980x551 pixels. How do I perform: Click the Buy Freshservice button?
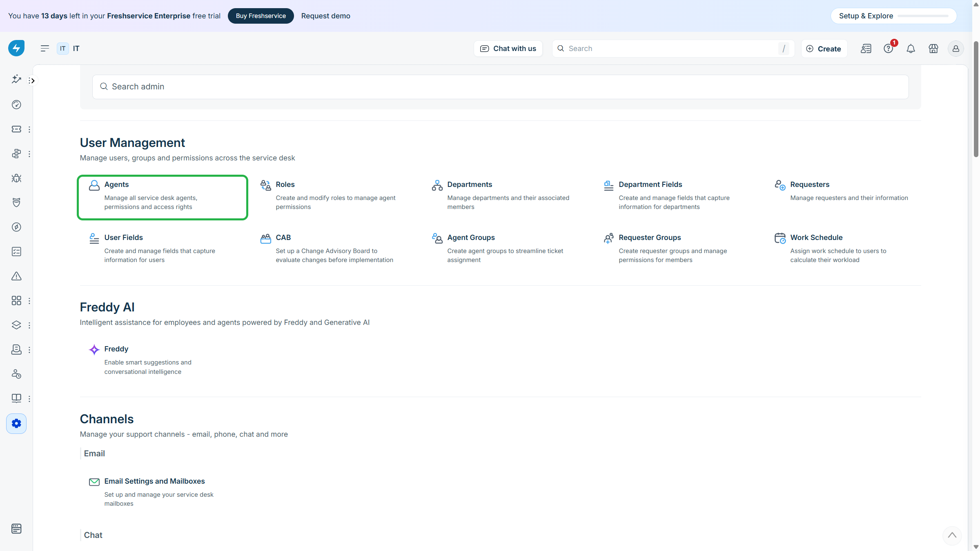tap(261, 16)
